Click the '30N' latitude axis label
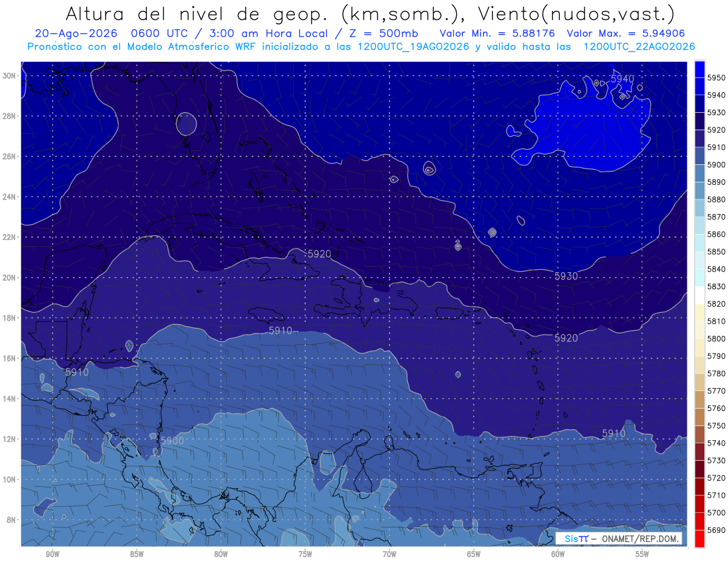 (x=9, y=75)
